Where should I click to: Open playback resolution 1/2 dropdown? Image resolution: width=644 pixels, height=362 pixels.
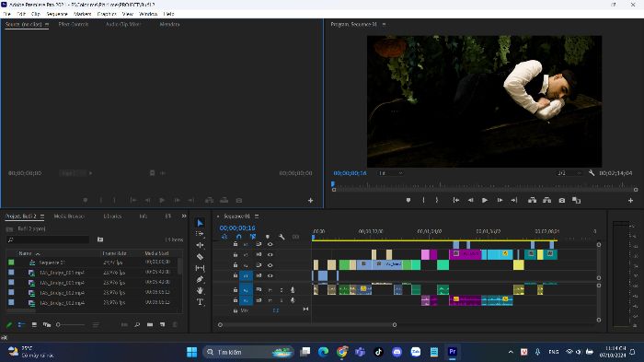click(569, 173)
